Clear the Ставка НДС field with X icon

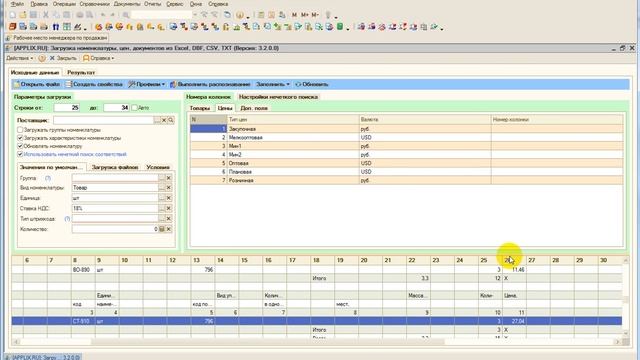tap(169, 209)
